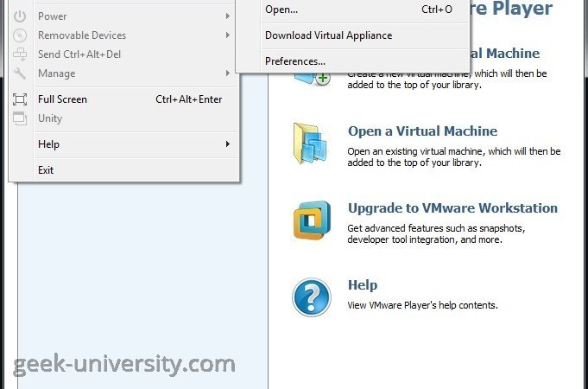Click the Open a Virtual Machine folder icon
588x389 pixels.
coord(310,143)
